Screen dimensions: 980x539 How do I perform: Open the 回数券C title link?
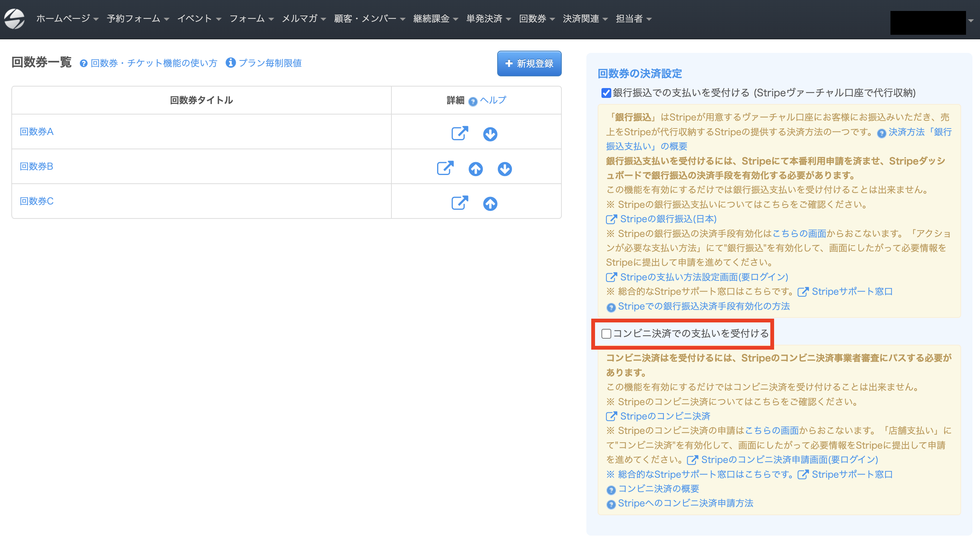37,201
